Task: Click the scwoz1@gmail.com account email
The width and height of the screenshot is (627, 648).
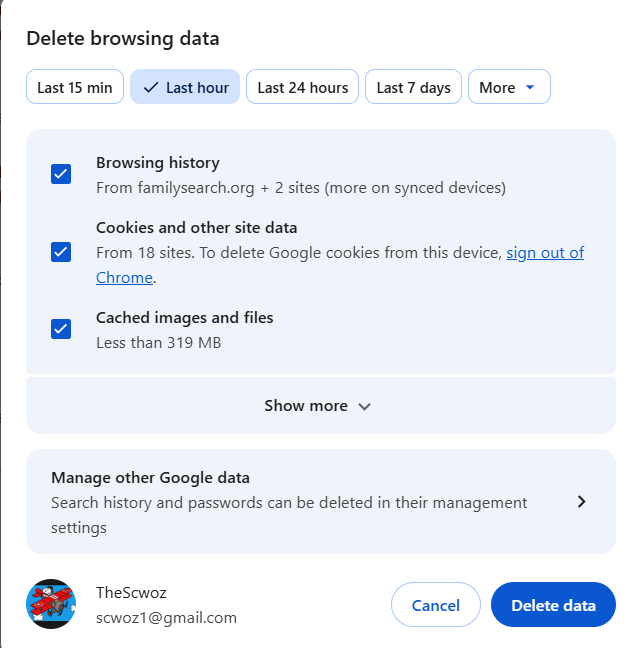Action: click(166, 618)
